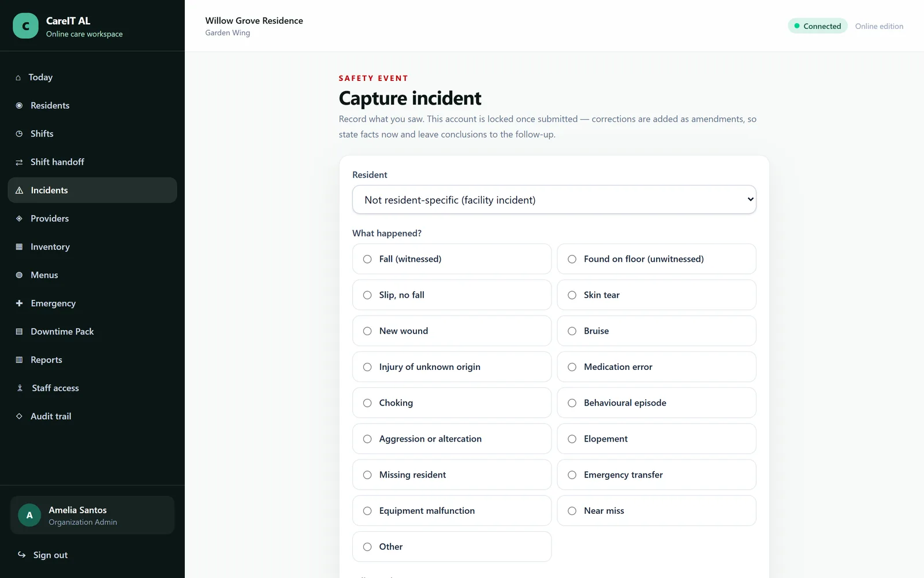View Reports page
This screenshot has height=578, width=924.
point(92,360)
